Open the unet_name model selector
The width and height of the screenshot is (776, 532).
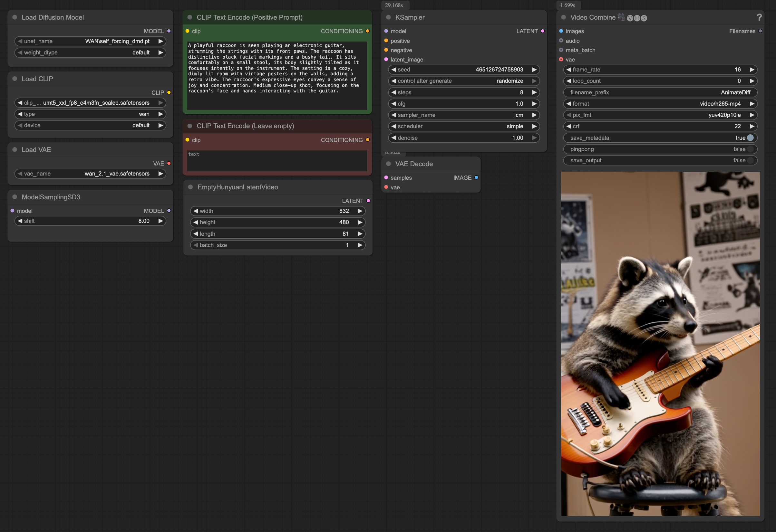coord(90,41)
